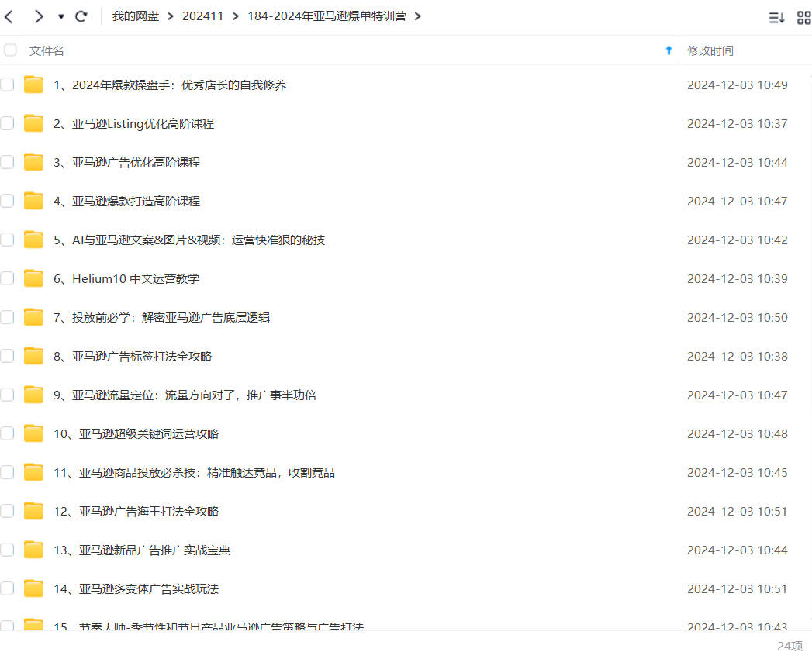Check box for 9、亚马逊流量定位 folder
812x659 pixels.
(x=7, y=395)
